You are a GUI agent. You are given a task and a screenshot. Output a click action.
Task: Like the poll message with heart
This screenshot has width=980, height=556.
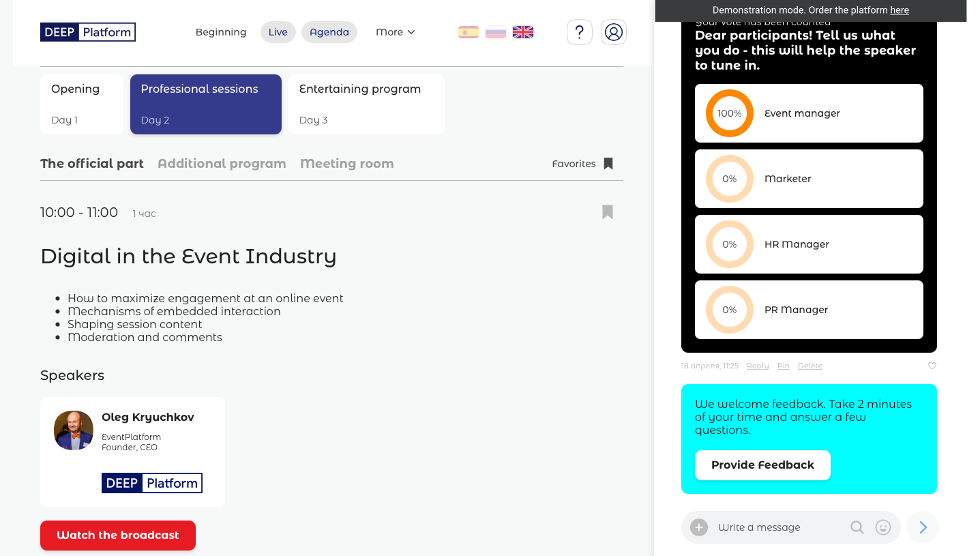(932, 366)
